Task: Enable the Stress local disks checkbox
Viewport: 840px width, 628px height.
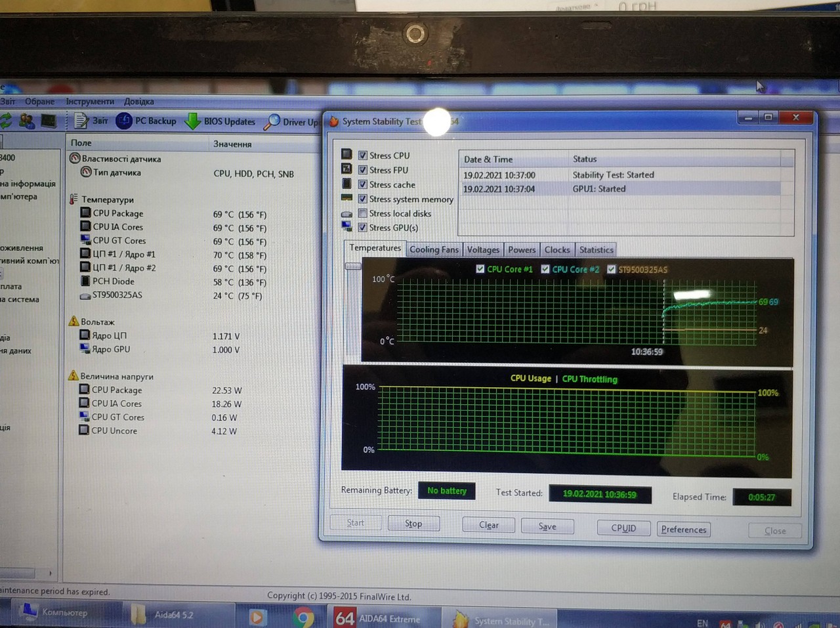Action: point(362,213)
